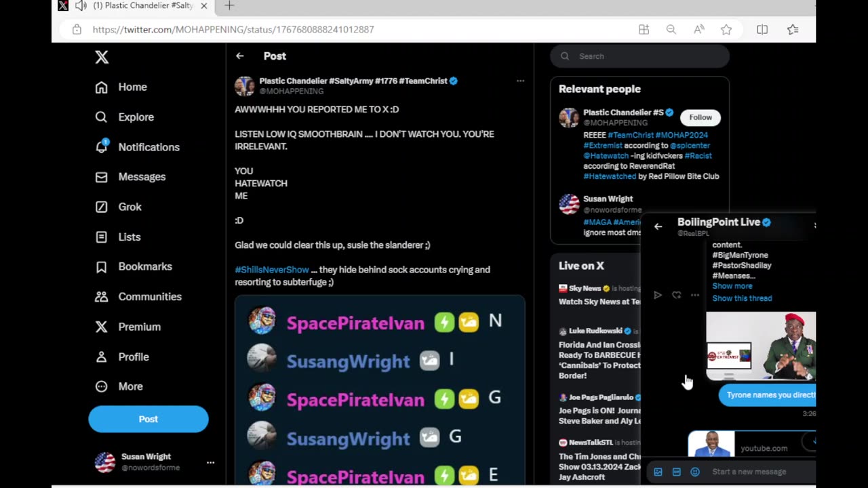Click the zoom out magnifier icon
The height and width of the screenshot is (488, 868).
pos(671,29)
